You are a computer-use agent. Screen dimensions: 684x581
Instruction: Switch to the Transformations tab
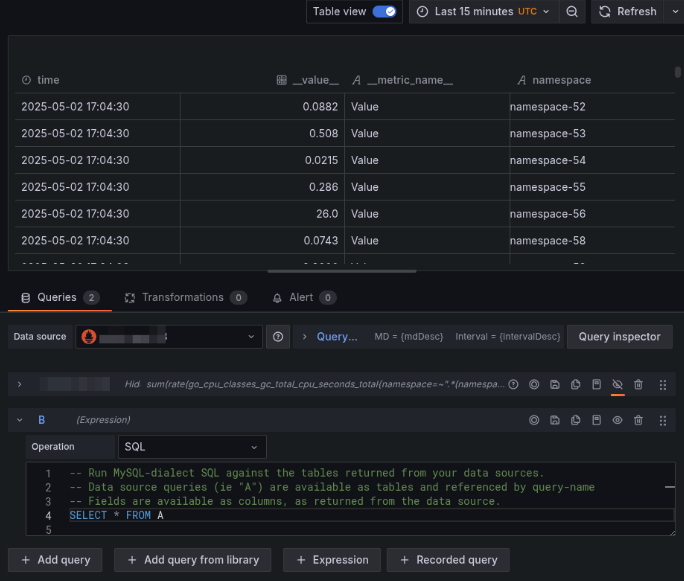click(x=182, y=297)
